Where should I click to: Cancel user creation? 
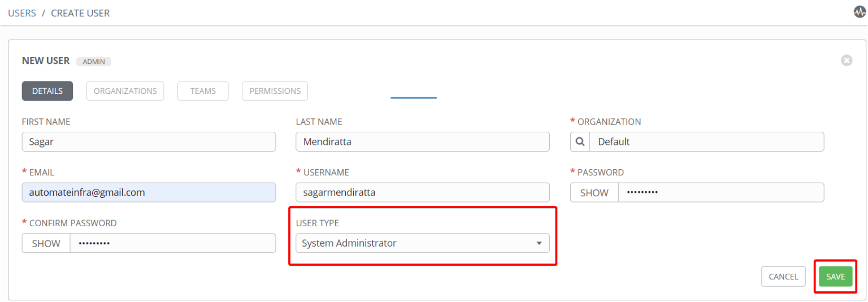[783, 277]
